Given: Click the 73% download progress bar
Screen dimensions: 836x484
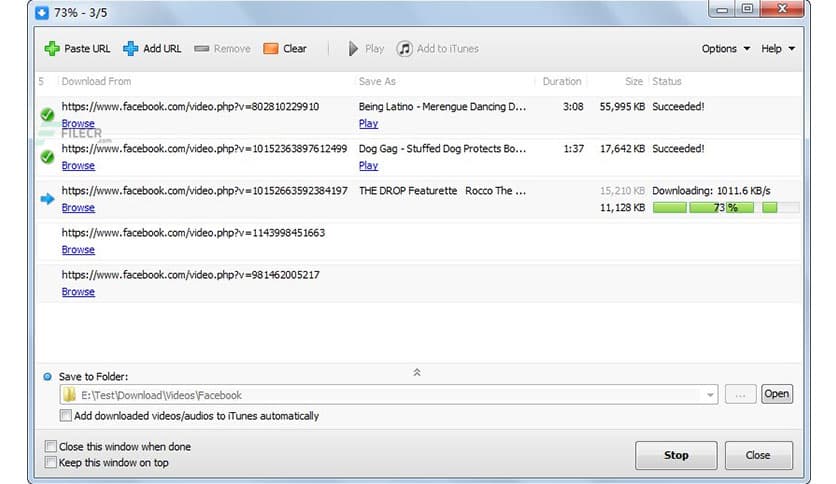Looking at the screenshot, I should coord(726,207).
